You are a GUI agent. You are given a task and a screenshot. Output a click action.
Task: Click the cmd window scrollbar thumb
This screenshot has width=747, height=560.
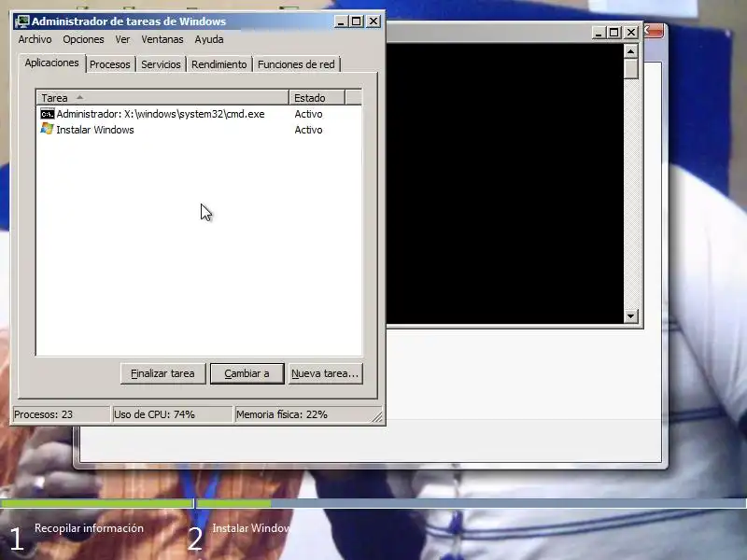coord(631,69)
